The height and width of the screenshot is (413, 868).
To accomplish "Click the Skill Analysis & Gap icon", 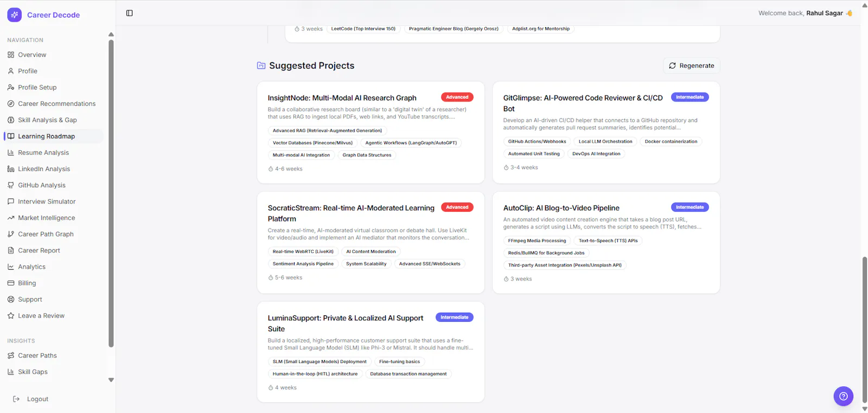I will [11, 120].
